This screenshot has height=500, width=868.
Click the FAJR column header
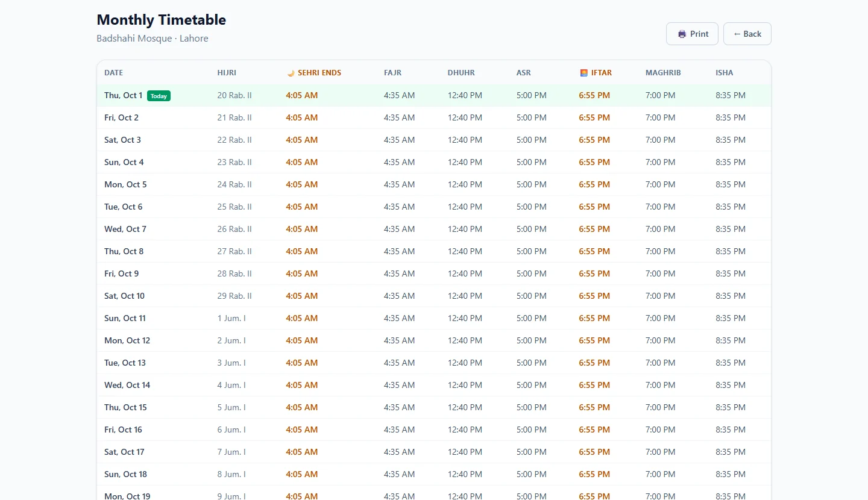(x=392, y=73)
